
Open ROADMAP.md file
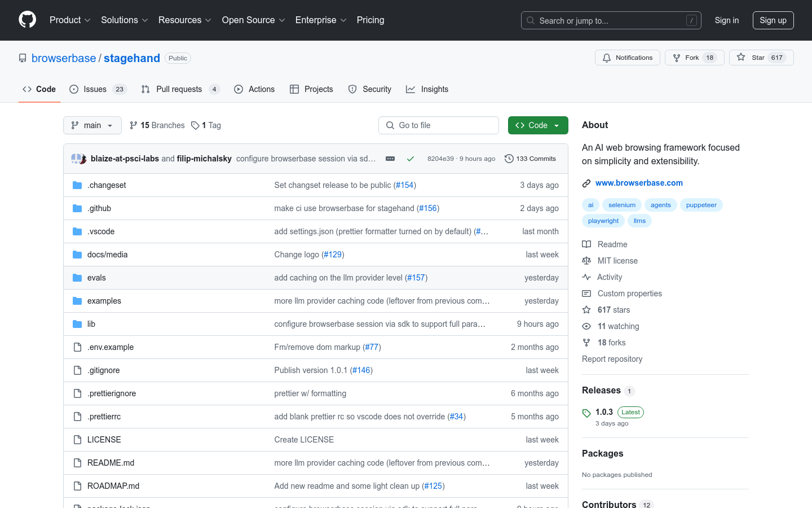(x=113, y=486)
